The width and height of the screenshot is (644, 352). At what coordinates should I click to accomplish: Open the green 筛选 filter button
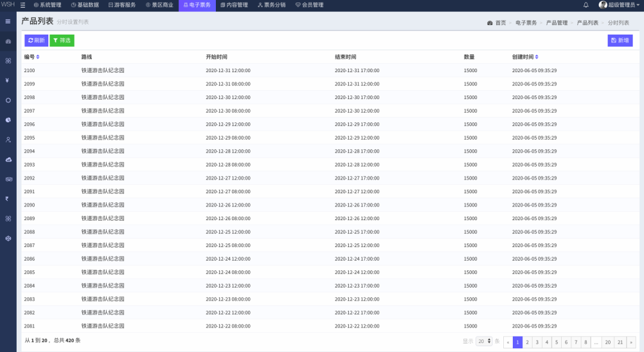(62, 41)
